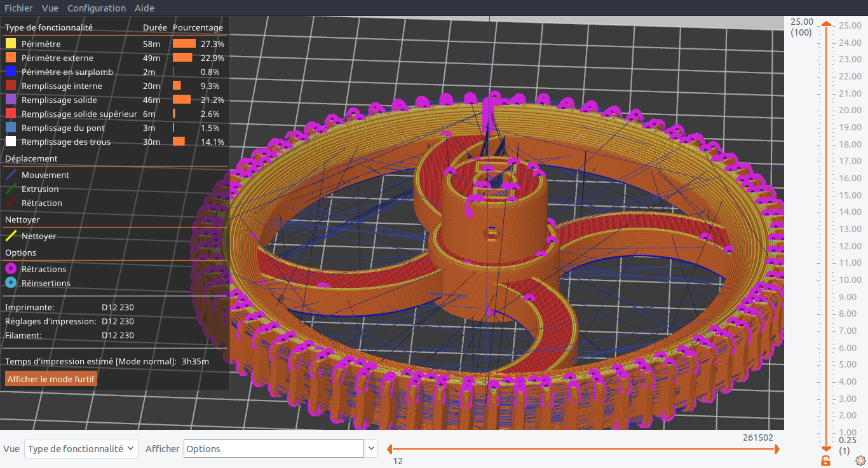
Task: Expand the Afficher options dropdown arrow
Action: click(x=371, y=448)
